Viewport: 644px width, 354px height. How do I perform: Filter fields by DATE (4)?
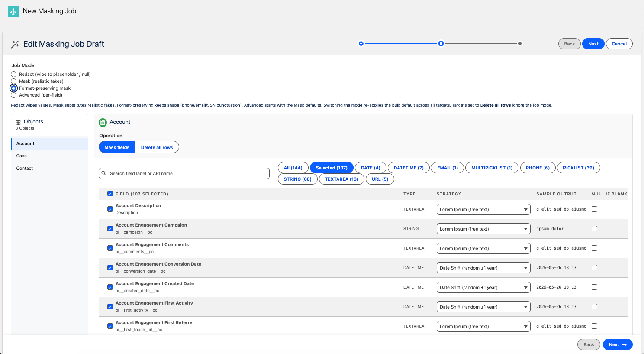coord(370,168)
